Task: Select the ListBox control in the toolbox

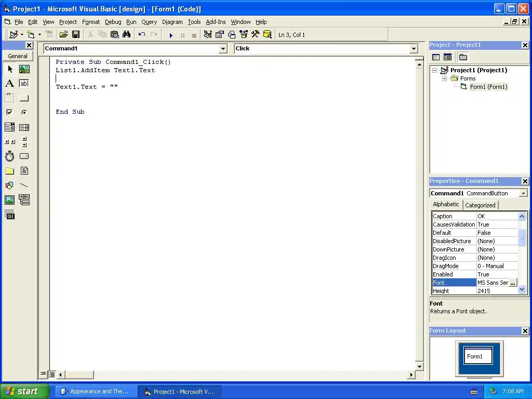Action: click(x=24, y=127)
